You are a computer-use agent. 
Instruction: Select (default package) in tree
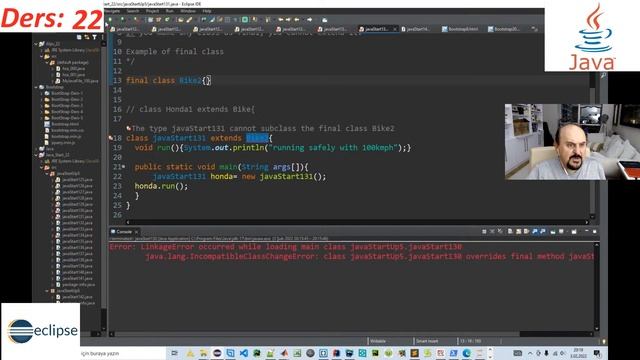pyautogui.click(x=69, y=62)
